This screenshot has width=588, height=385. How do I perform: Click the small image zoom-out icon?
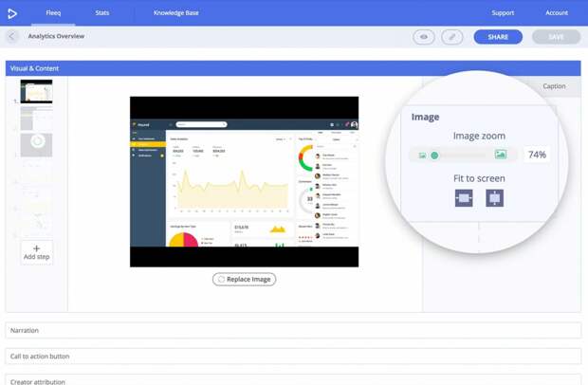point(422,156)
